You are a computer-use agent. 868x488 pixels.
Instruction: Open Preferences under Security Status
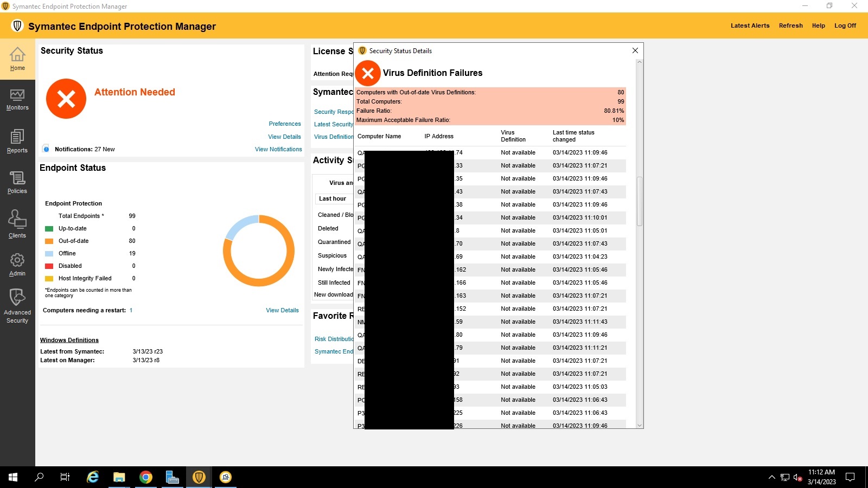[x=285, y=124]
